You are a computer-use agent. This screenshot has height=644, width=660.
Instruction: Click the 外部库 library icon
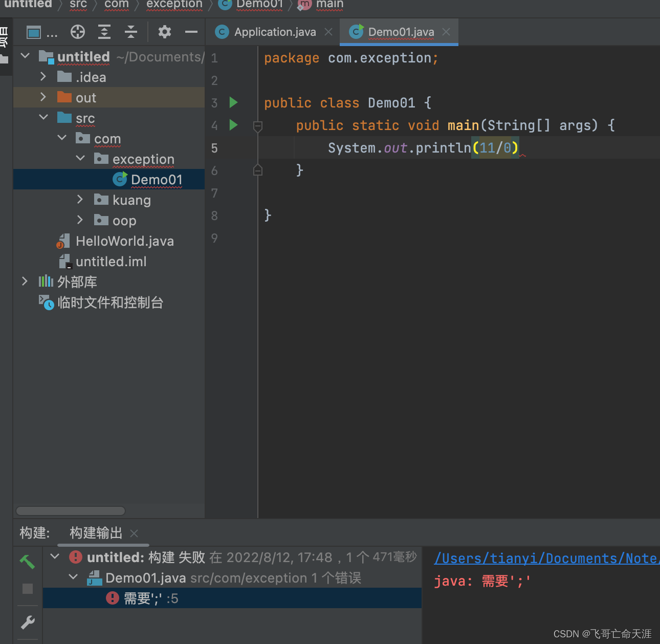(46, 281)
